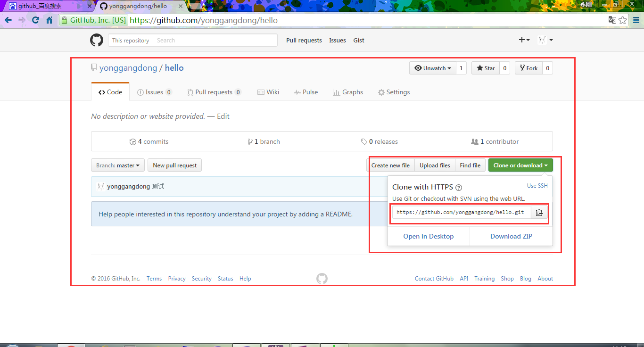View the 0 releases link
This screenshot has width=644, height=347.
pos(380,141)
